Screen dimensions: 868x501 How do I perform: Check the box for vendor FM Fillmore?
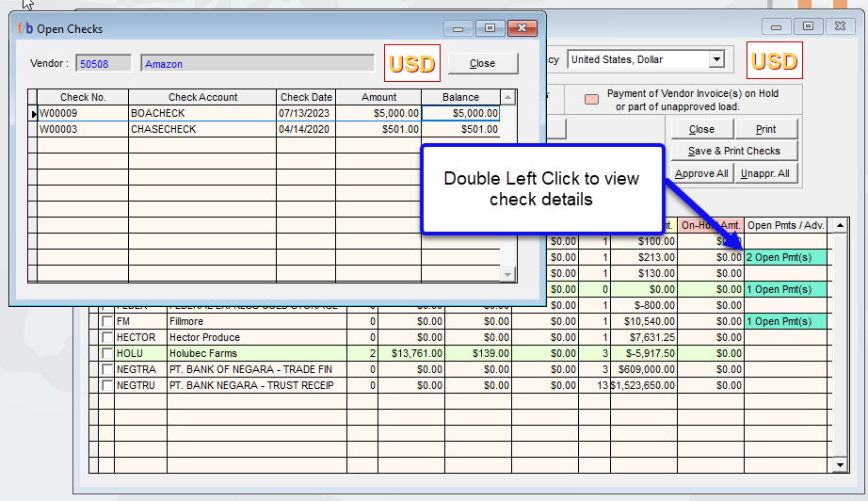pos(106,322)
